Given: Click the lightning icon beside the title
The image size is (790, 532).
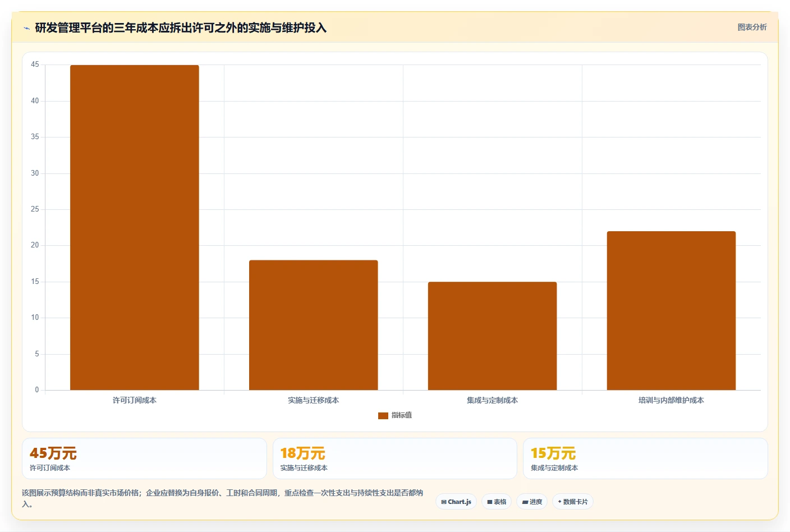Looking at the screenshot, I should tap(26, 28).
